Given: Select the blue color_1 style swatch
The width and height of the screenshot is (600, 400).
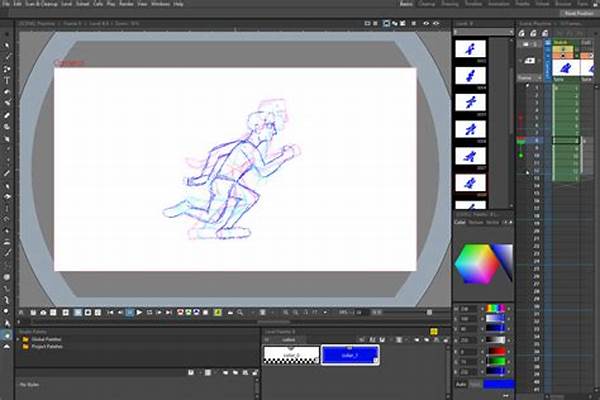Looking at the screenshot, I should [350, 355].
